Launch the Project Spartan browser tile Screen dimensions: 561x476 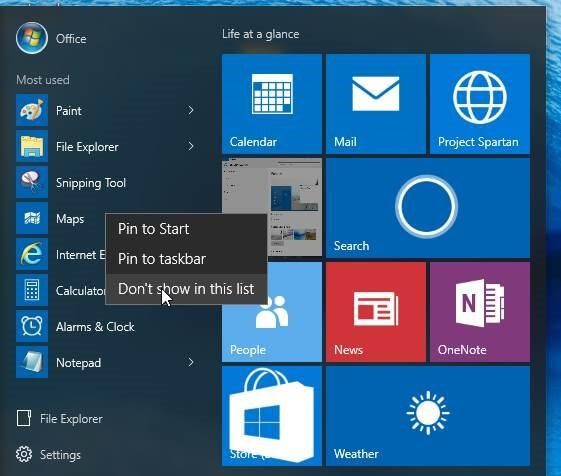(480, 104)
